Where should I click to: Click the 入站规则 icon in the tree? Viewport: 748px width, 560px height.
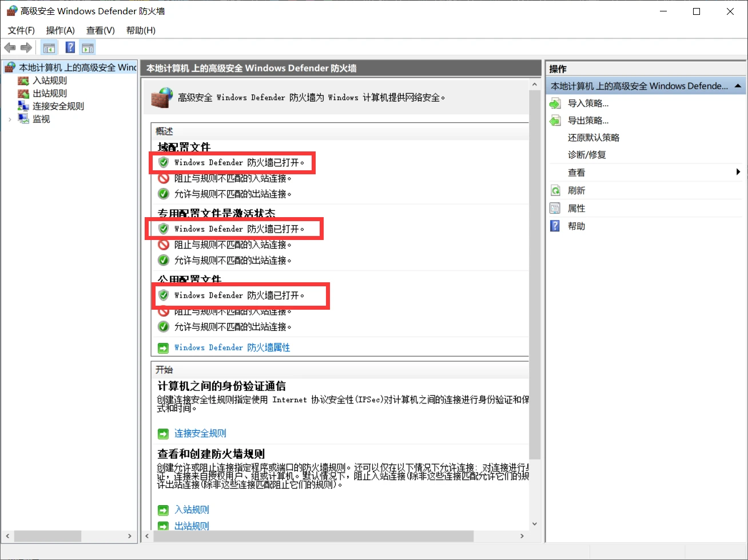coord(23,81)
